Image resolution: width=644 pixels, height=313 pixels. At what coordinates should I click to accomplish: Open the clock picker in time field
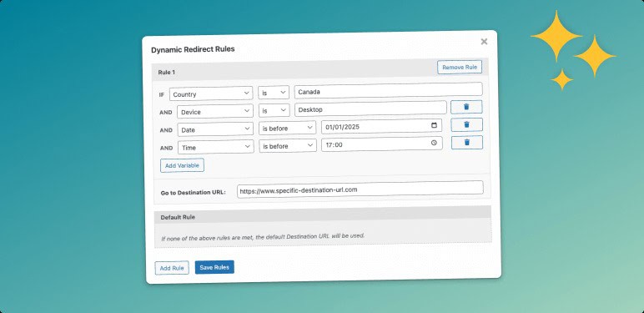[434, 143]
